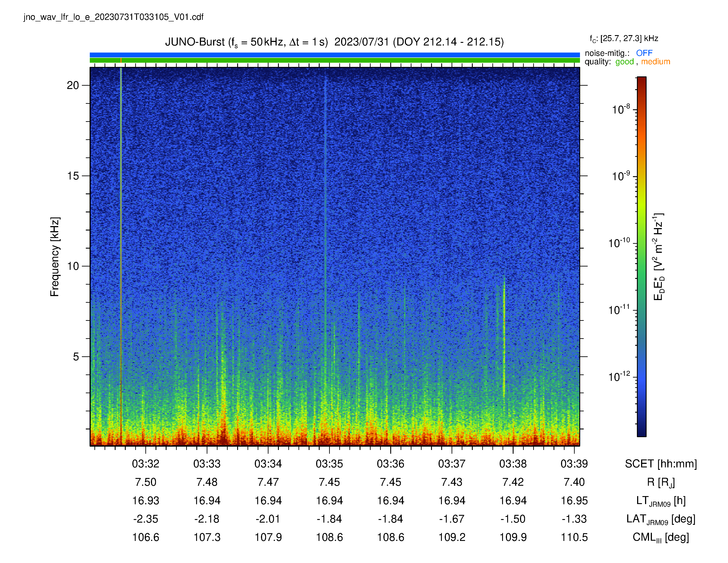Screen dimensions: 728x563
Task: Click the green quality status bar
Action: click(335, 60)
